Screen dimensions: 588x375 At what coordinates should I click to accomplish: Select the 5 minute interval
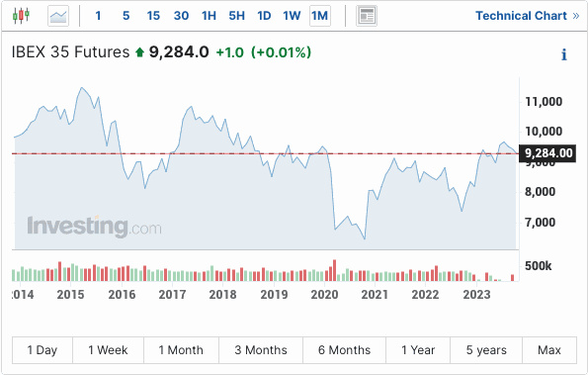(x=126, y=16)
